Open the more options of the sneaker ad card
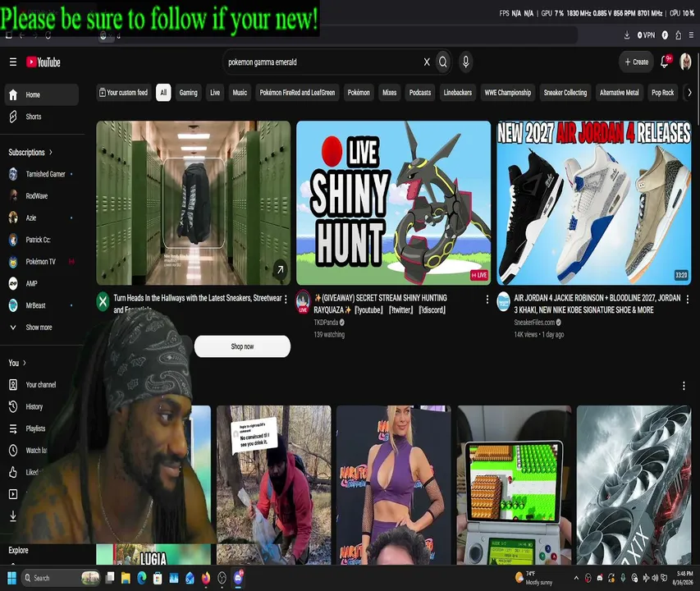This screenshot has width=700, height=591. 286,299
